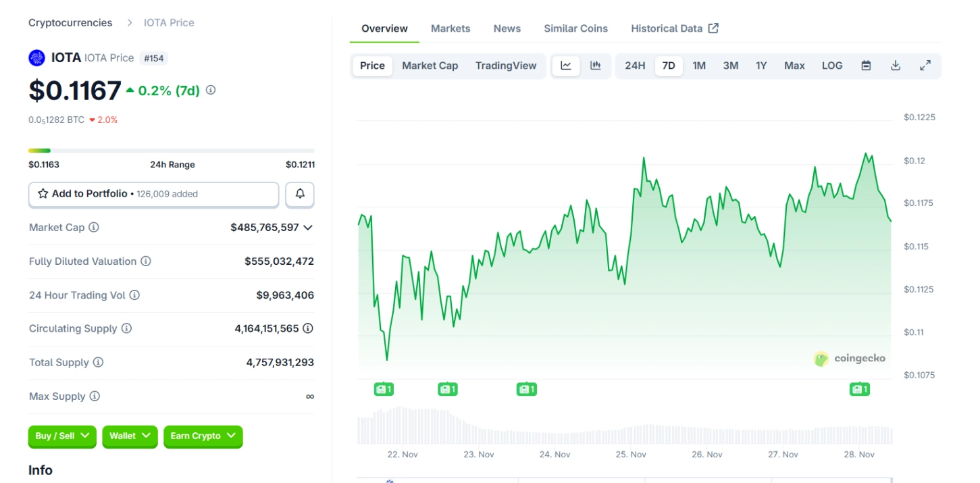The image size is (980, 483).
Task: Switch to the Markets tab
Action: pyautogui.click(x=450, y=28)
